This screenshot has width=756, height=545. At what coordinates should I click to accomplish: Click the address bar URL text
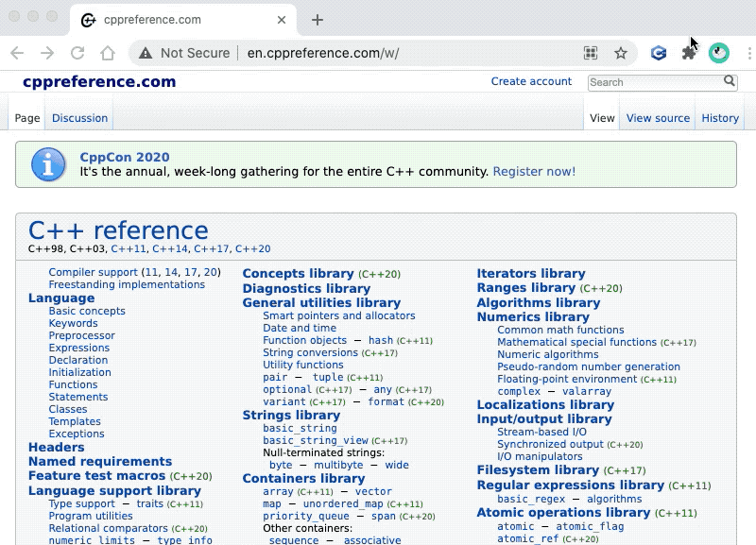(x=323, y=53)
